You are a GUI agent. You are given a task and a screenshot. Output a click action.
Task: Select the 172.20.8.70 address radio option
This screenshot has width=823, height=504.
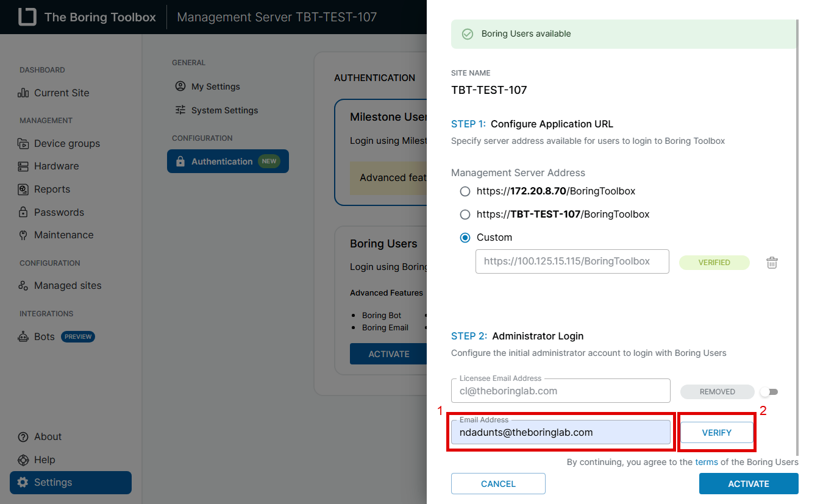[465, 191]
